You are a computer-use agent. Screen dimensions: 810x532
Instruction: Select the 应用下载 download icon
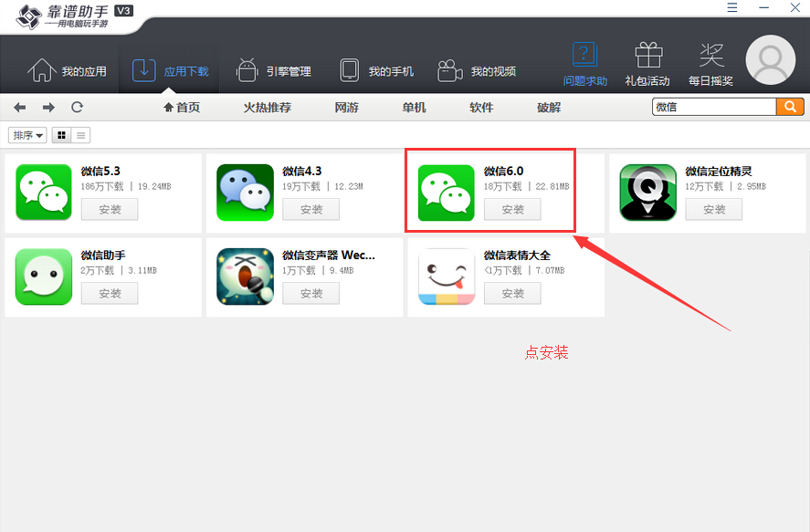tap(143, 70)
